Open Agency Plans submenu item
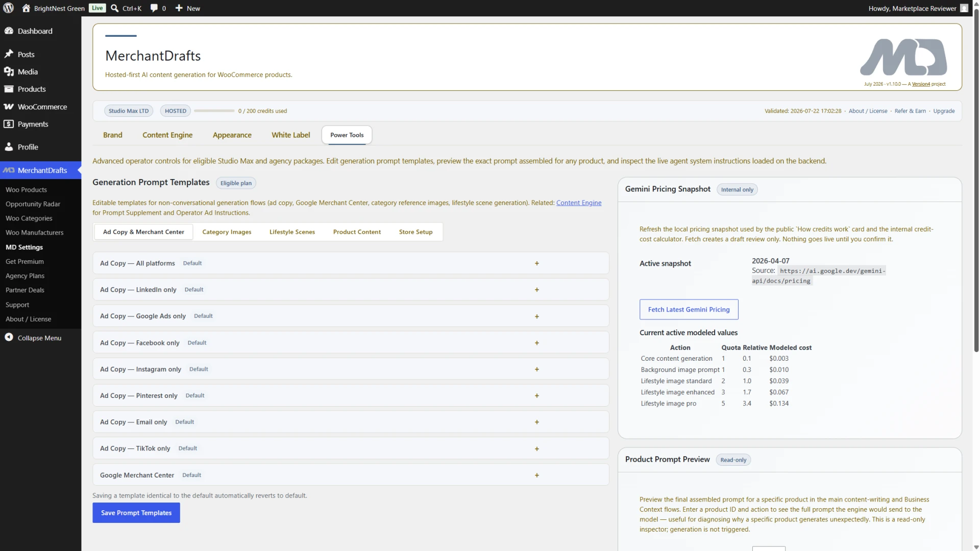 (x=25, y=276)
